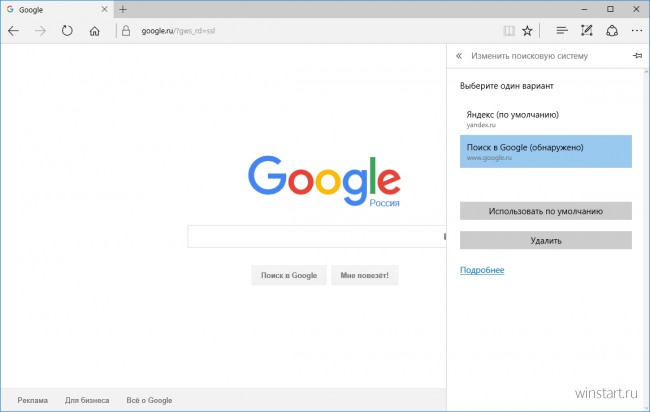Make a web note with pen icon
The image size is (650, 412).
(x=587, y=31)
